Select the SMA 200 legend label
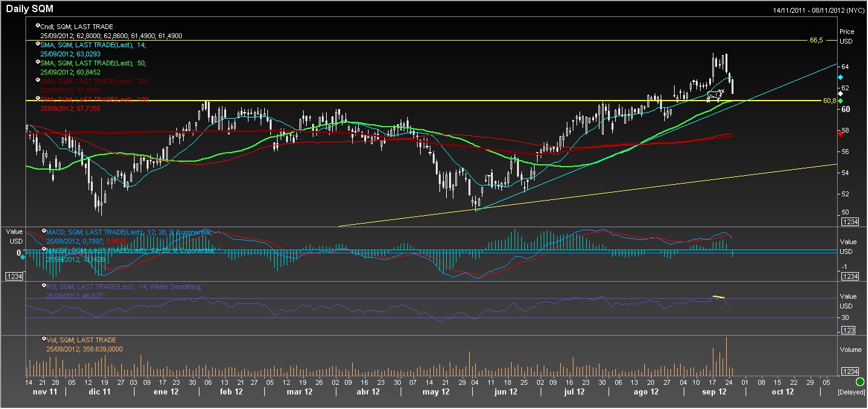Viewport: 868px width, 409px height. coord(95,81)
